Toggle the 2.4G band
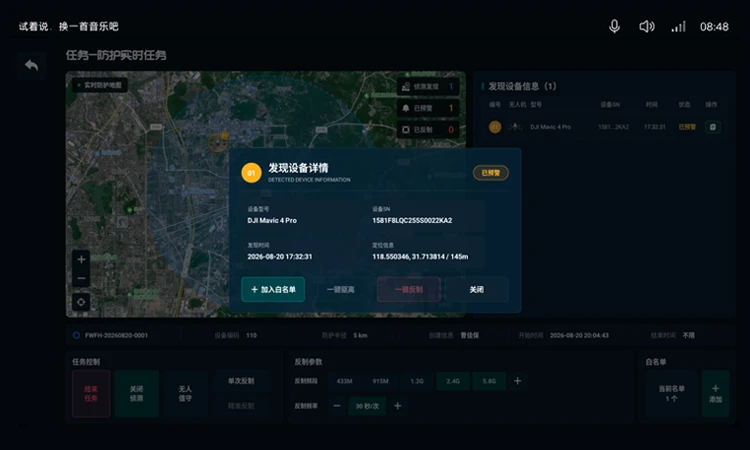 [x=453, y=381]
